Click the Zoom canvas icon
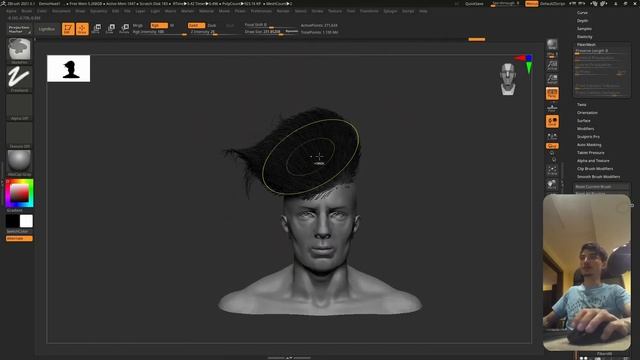Viewport: 640px width, 360px height. tap(552, 79)
